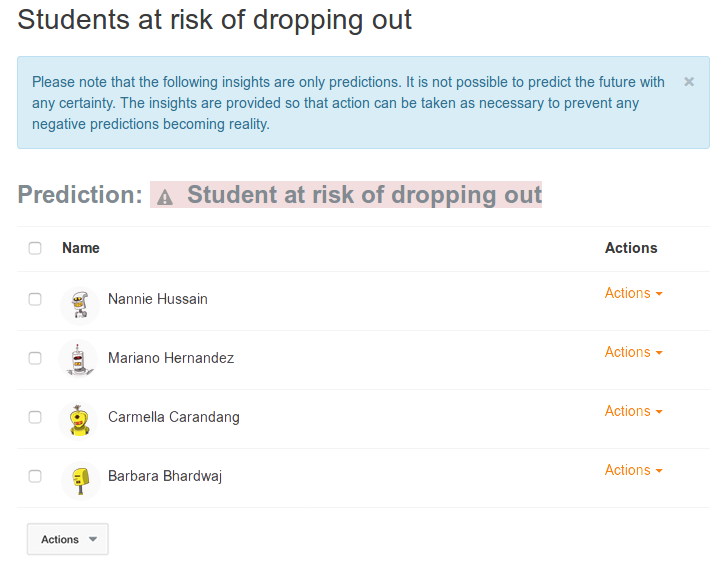Tick the checkbox for Carmella Carandang
The image size is (721, 570).
point(35,417)
